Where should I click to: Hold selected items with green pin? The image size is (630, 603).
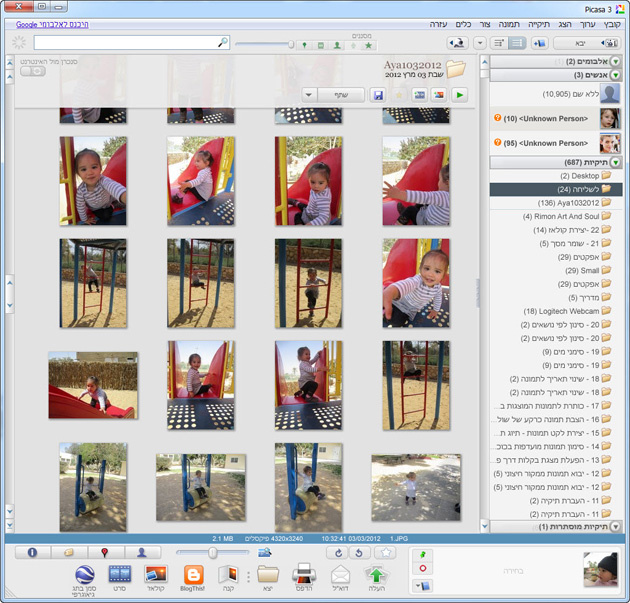pyautogui.click(x=423, y=555)
